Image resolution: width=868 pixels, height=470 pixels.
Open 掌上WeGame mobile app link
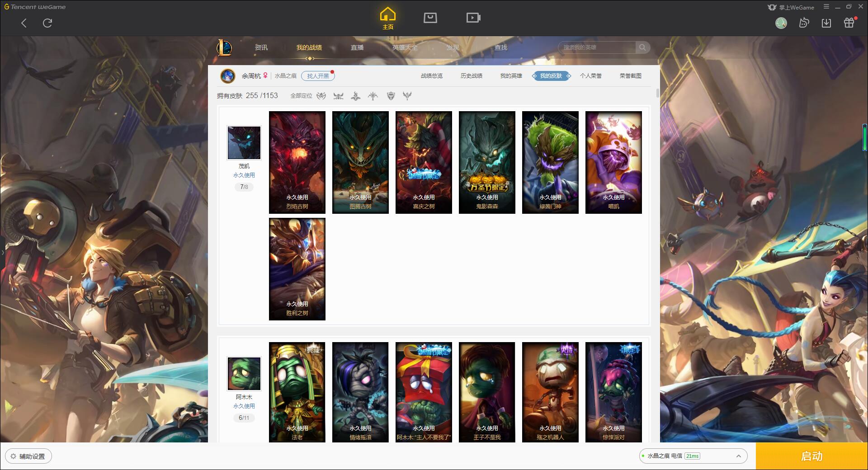[x=791, y=7]
